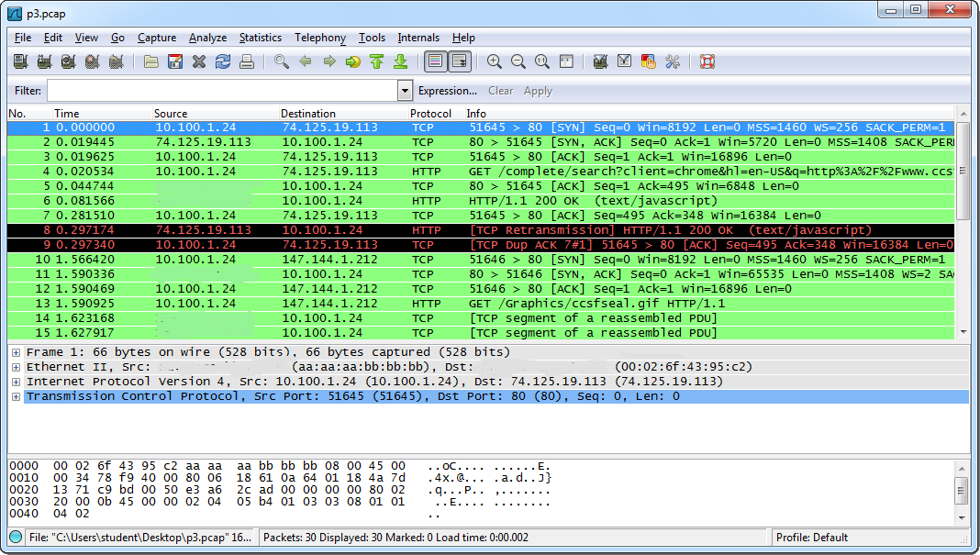Toggle auto scroll in live capture
The image size is (980, 555).
pos(460,61)
